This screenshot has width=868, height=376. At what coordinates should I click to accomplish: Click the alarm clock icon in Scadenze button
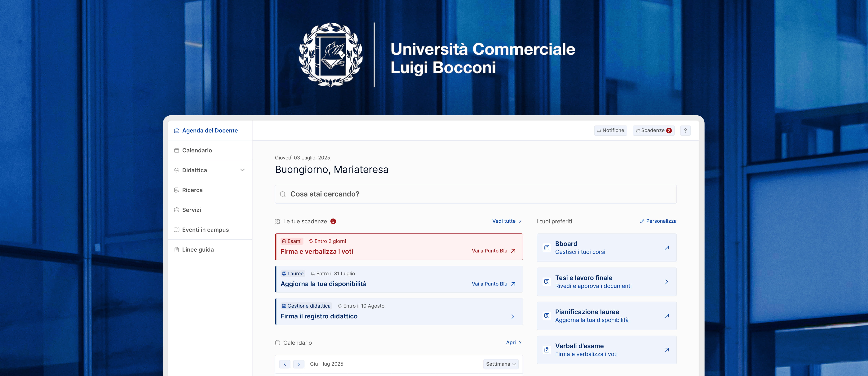point(638,131)
